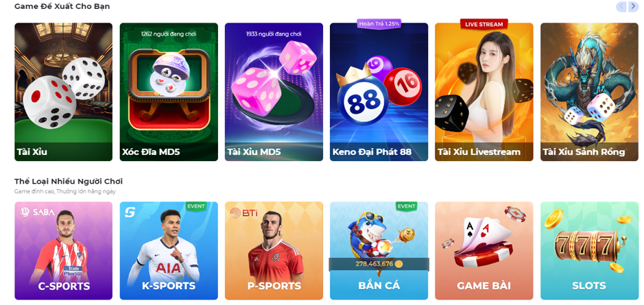Click the SABA logo on C-Sports
Viewport: 644px width, 305px height.
[37, 212]
